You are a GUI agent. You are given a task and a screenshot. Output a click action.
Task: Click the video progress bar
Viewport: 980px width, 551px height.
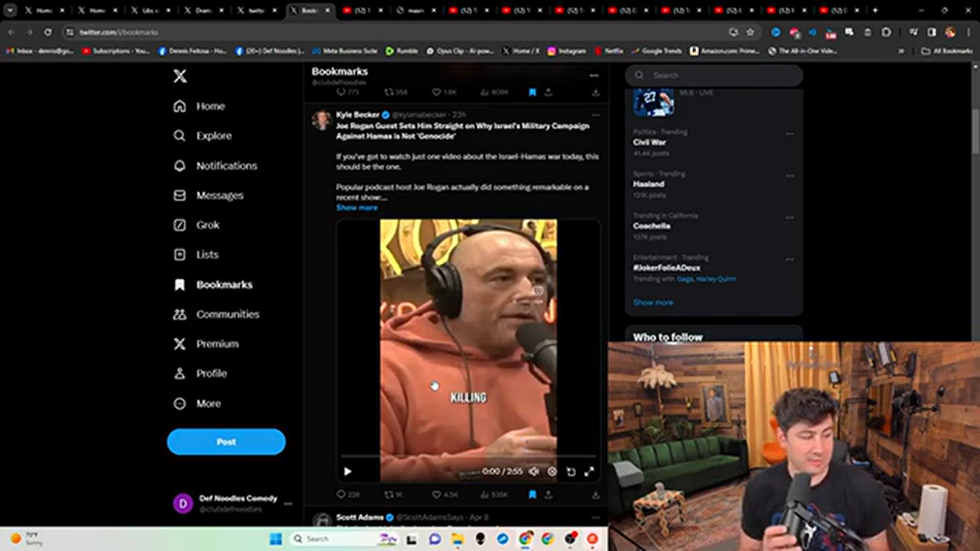click(468, 456)
